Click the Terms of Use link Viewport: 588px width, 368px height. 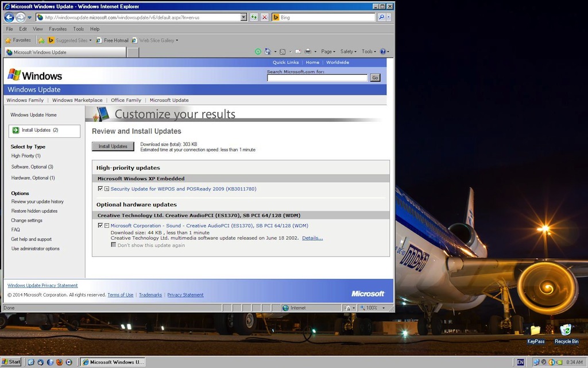point(121,295)
